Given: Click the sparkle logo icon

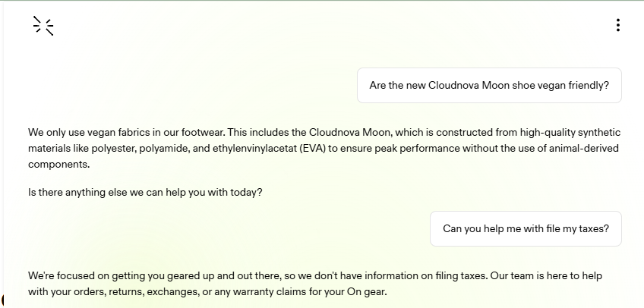Looking at the screenshot, I should (x=43, y=26).
